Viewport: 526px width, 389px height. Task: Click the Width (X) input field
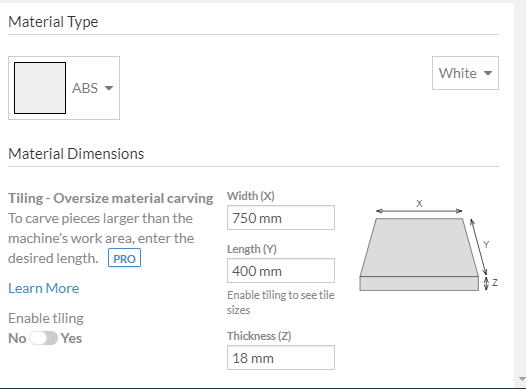coord(281,218)
